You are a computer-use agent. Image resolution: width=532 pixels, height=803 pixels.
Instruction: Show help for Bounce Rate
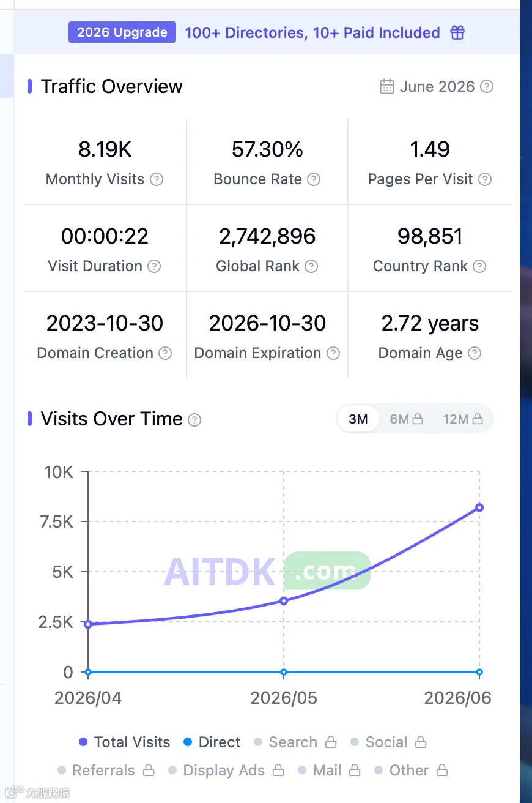pyautogui.click(x=314, y=179)
